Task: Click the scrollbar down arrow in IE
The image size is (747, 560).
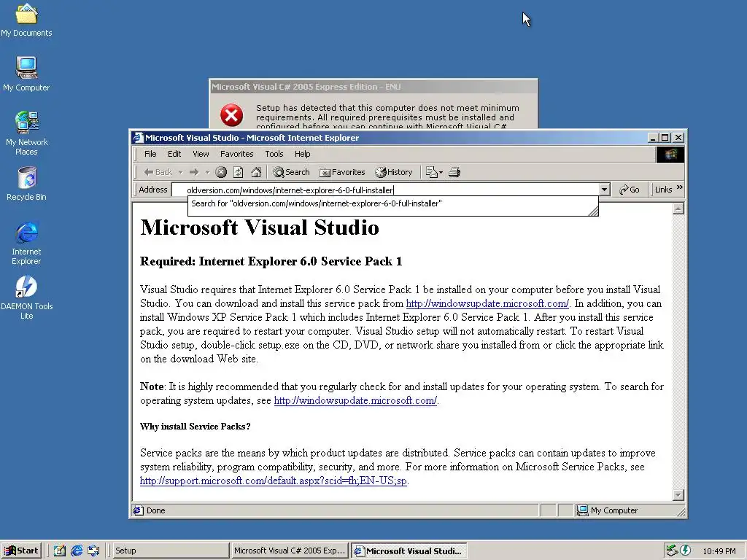Action: [678, 495]
